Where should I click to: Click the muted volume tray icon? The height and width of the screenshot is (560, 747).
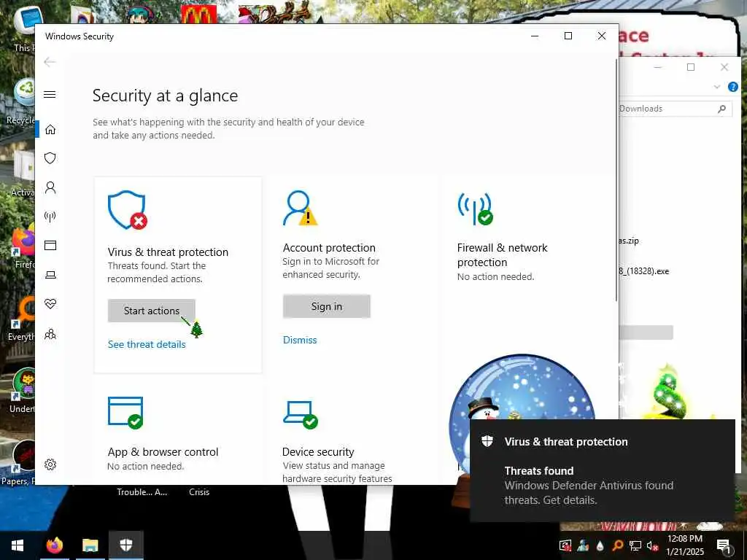(652, 545)
